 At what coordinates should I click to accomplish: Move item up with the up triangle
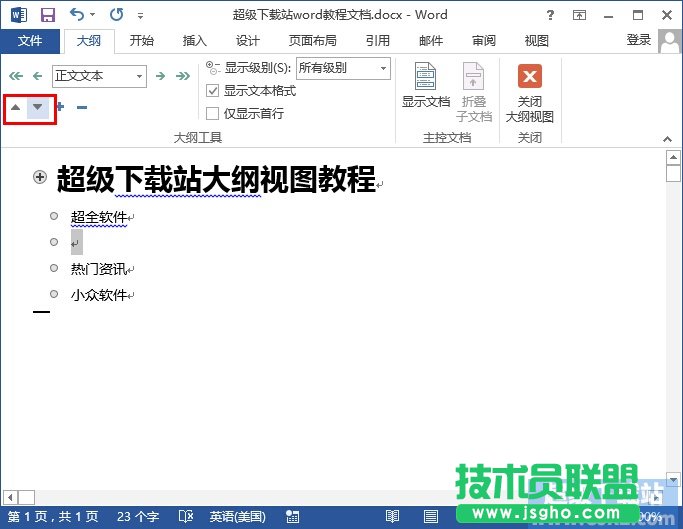[x=15, y=107]
